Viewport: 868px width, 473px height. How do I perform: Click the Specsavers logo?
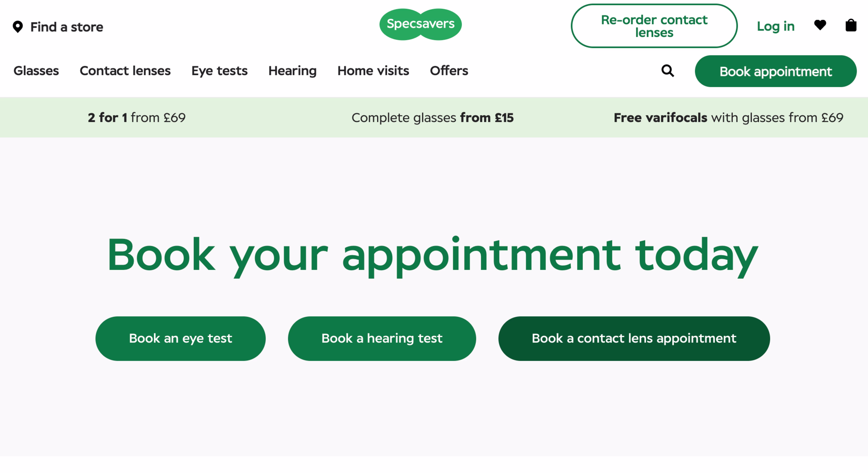pos(420,24)
